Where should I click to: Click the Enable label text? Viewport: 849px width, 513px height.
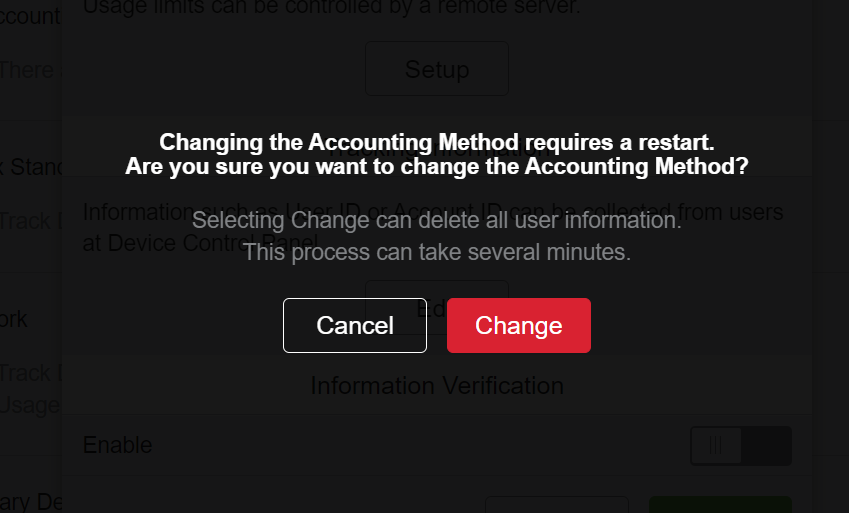117,445
